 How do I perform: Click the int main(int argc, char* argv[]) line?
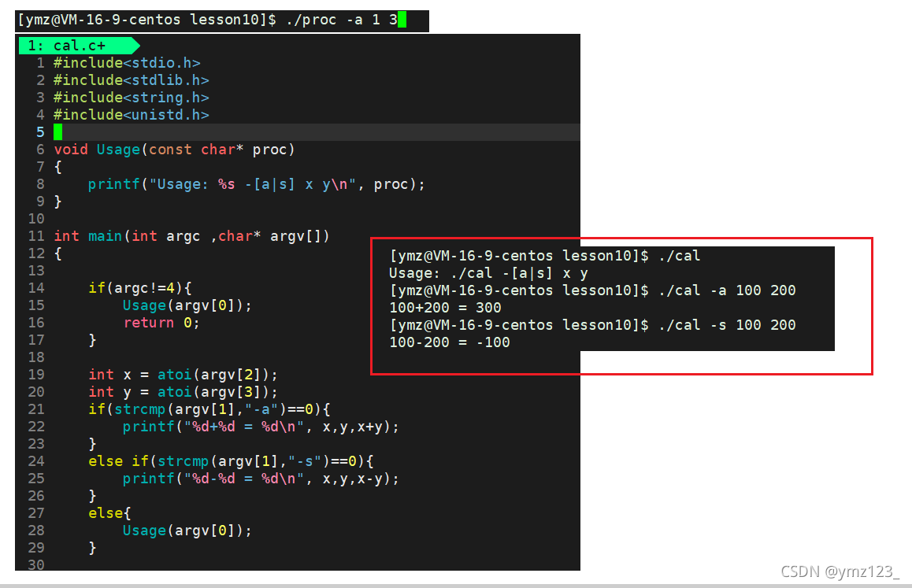pos(192,236)
